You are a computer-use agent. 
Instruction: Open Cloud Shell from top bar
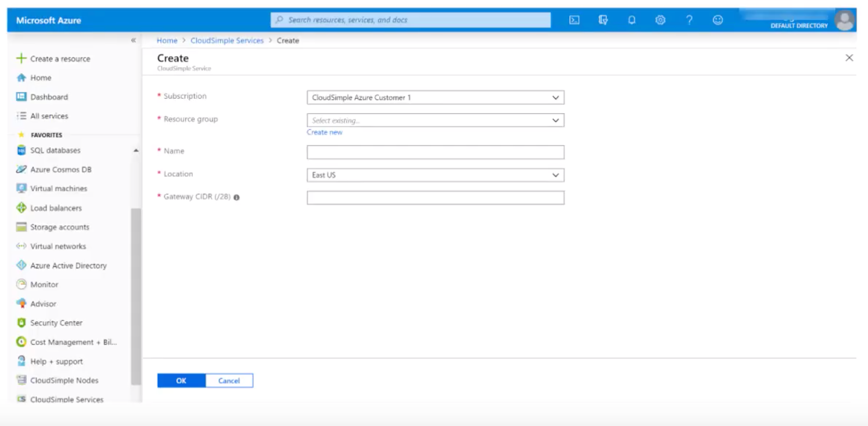pos(574,20)
